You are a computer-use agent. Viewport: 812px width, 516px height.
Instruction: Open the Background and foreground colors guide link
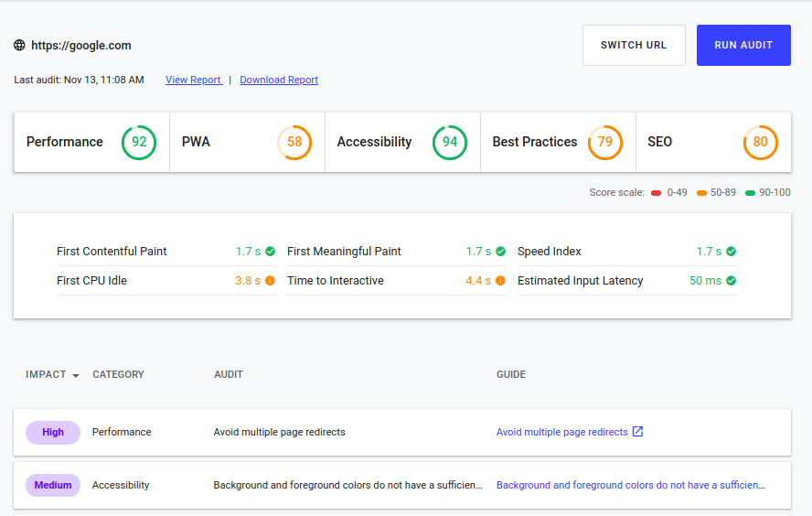tap(630, 485)
